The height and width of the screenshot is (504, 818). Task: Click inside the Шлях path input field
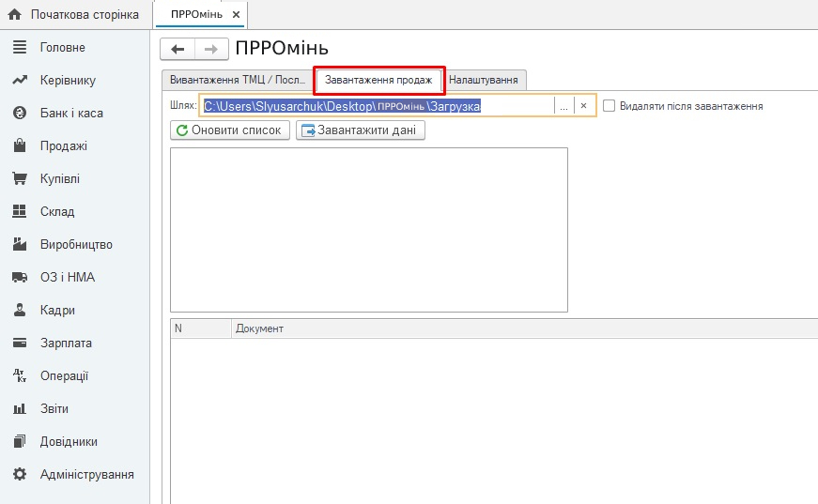coord(376,106)
